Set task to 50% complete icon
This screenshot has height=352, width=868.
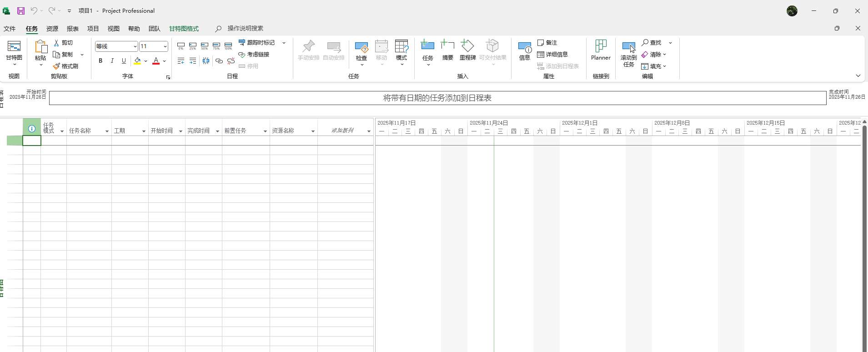[x=205, y=46]
